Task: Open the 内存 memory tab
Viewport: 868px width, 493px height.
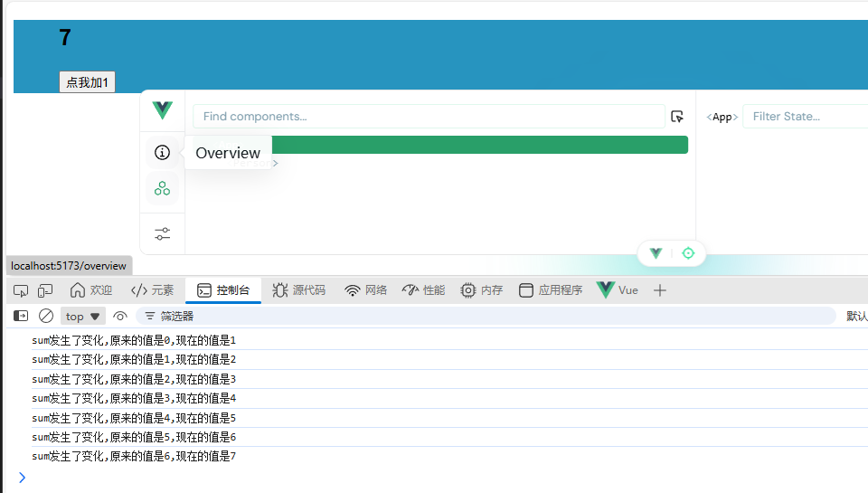Action: (482, 290)
